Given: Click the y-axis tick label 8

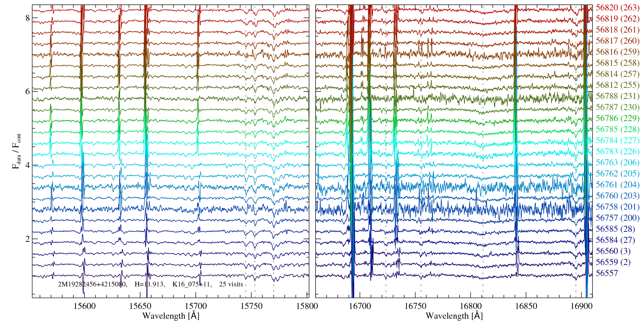Looking at the screenshot, I should [x=28, y=18].
